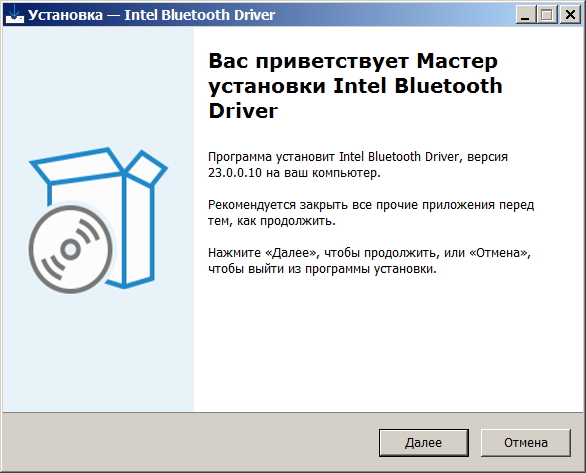Click the version number 23.0.0.10 text
The image size is (586, 473).
click(x=235, y=173)
